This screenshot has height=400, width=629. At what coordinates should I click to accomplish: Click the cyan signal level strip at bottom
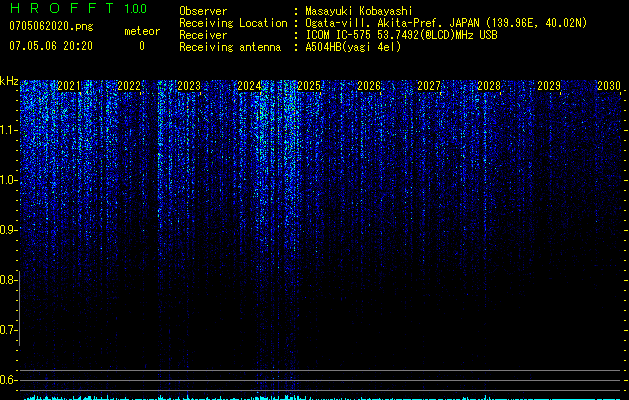[x=321, y=398]
